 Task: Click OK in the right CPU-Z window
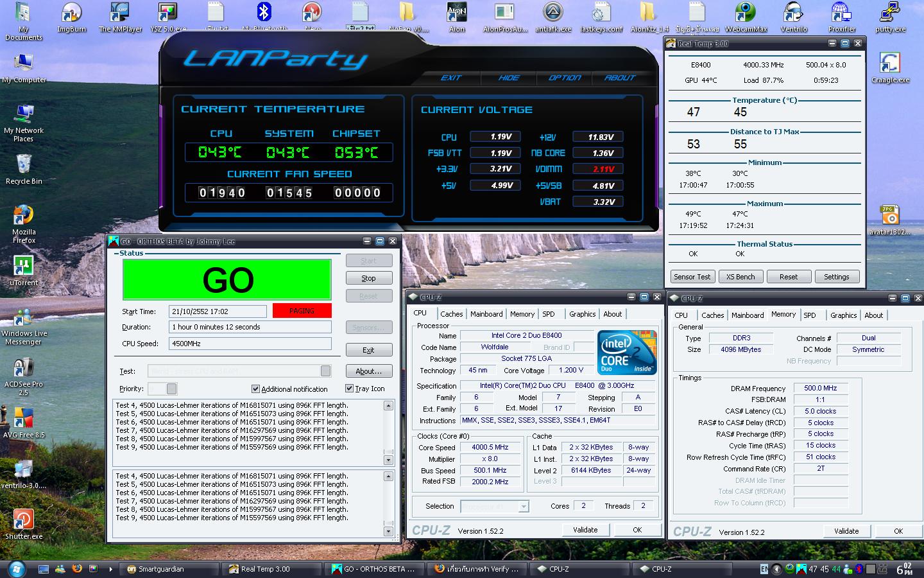pos(898,531)
